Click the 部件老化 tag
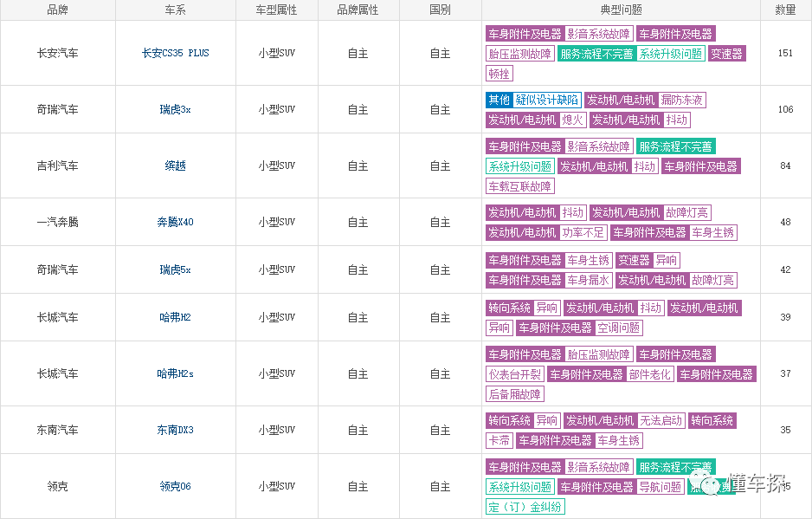The height and width of the screenshot is (519, 812). click(649, 374)
